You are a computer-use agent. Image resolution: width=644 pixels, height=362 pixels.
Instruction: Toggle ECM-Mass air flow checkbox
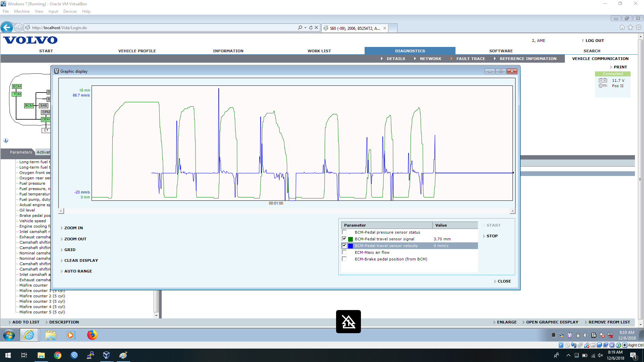point(344,252)
